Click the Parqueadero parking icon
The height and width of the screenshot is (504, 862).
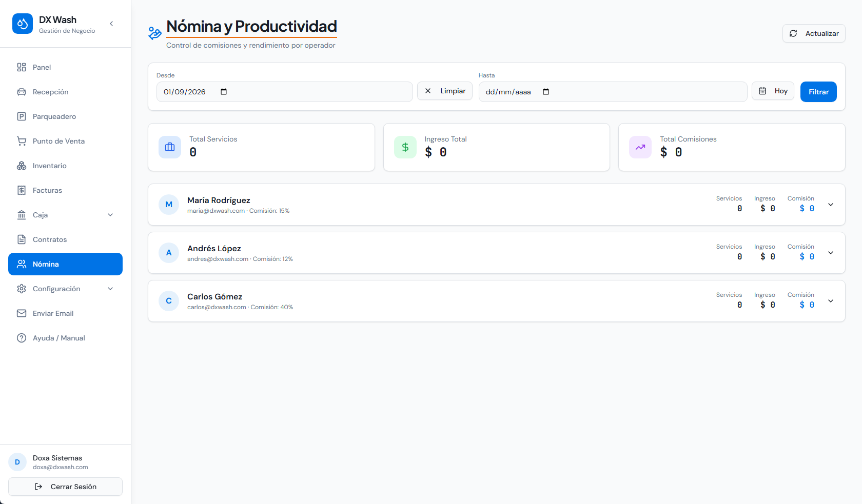pos(22,116)
